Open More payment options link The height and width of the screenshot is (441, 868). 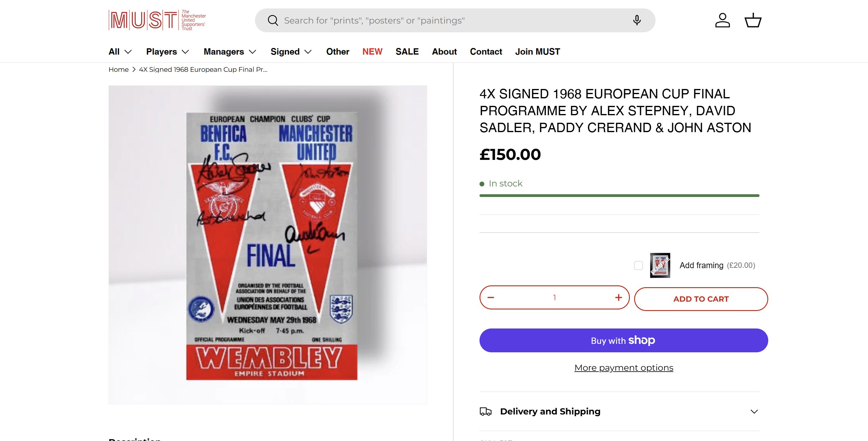(624, 368)
